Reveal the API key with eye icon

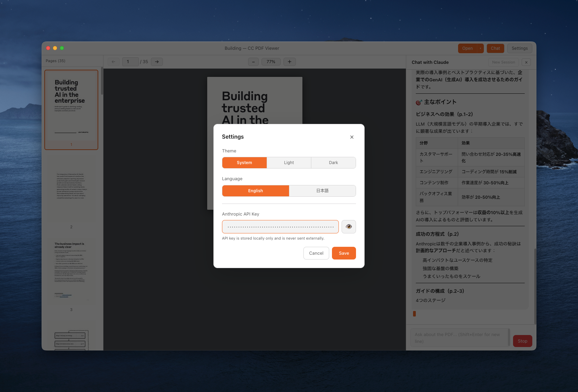pyautogui.click(x=349, y=227)
